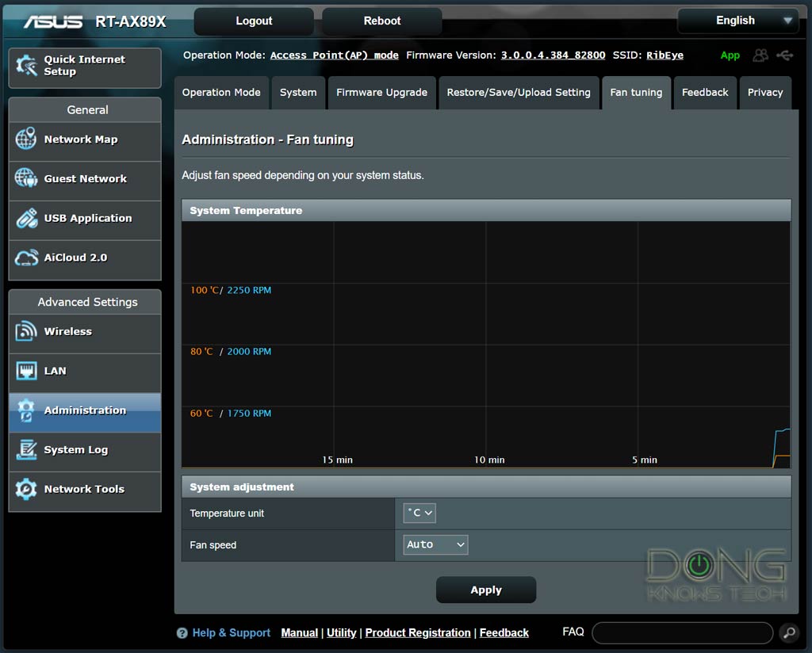Expand the English language selector

pos(737,21)
